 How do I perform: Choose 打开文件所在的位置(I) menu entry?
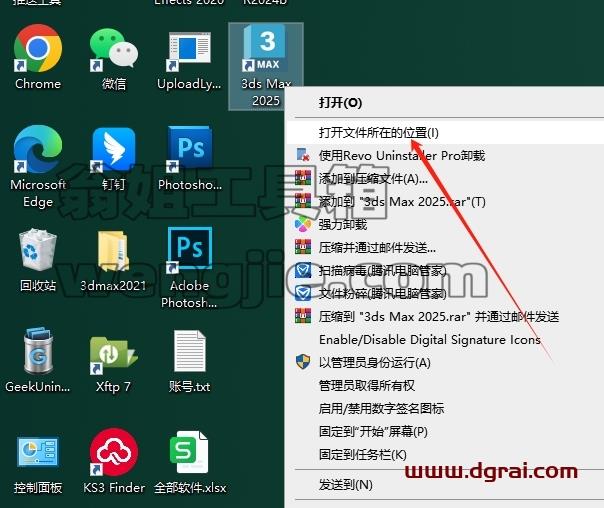point(445,133)
